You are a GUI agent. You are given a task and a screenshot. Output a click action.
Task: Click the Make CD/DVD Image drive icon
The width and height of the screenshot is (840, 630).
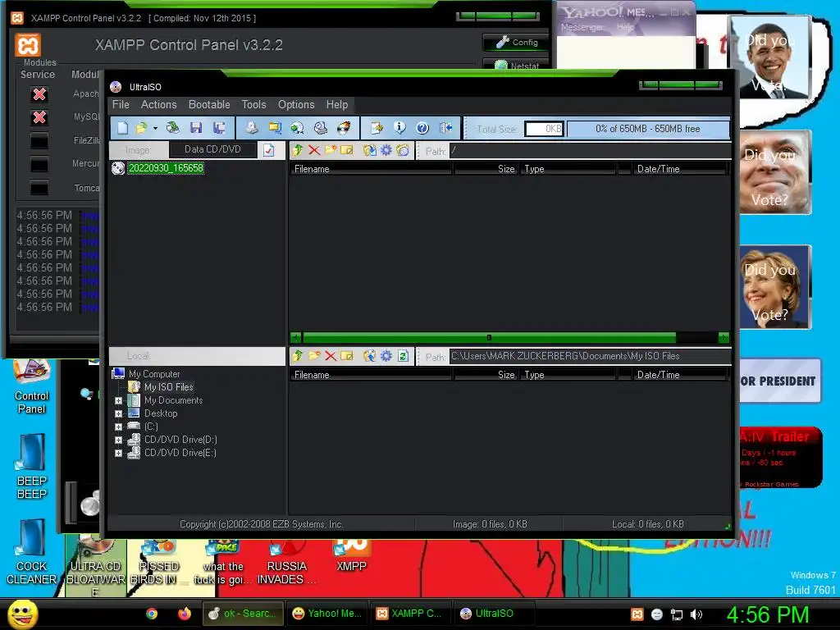(251, 128)
